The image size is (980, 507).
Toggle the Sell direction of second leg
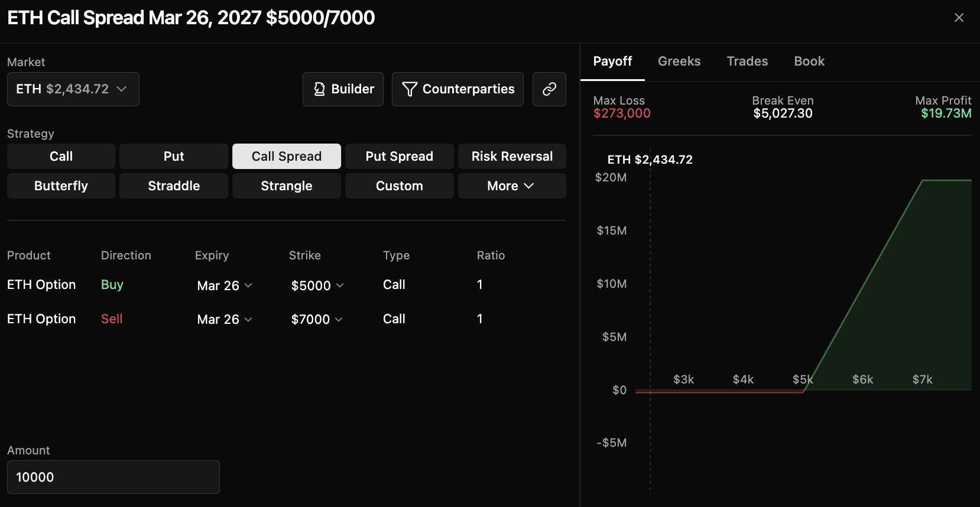point(112,319)
